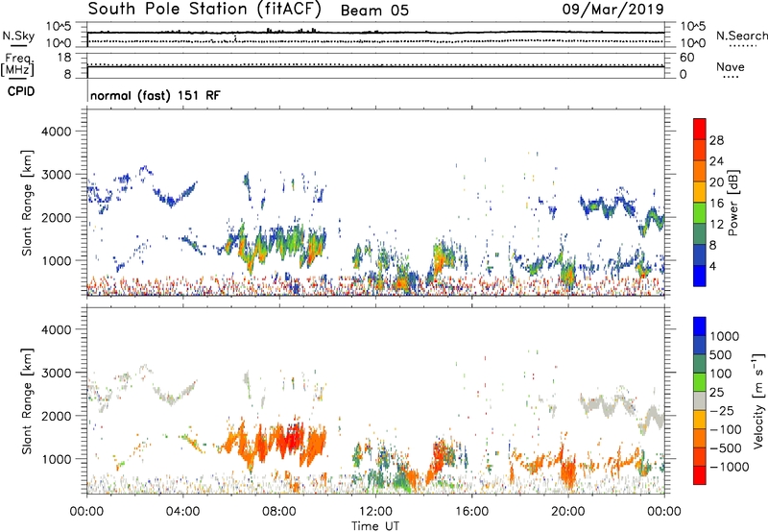Click the '-25' value on the Velocity scale

pos(725,411)
